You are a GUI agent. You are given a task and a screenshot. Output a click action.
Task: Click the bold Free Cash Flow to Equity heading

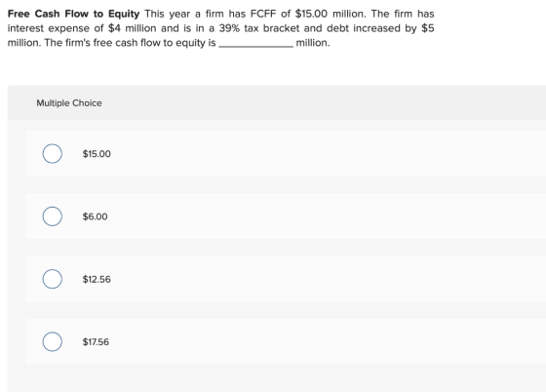tap(73, 14)
